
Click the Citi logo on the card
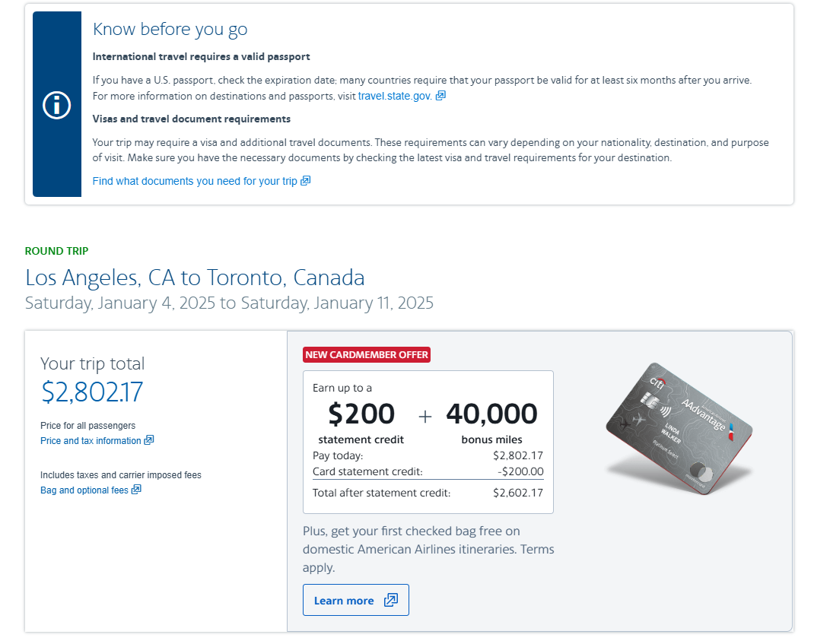[659, 382]
